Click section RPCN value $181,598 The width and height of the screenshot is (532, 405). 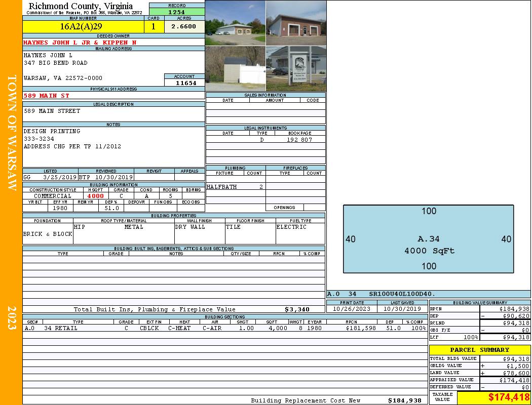pos(361,328)
